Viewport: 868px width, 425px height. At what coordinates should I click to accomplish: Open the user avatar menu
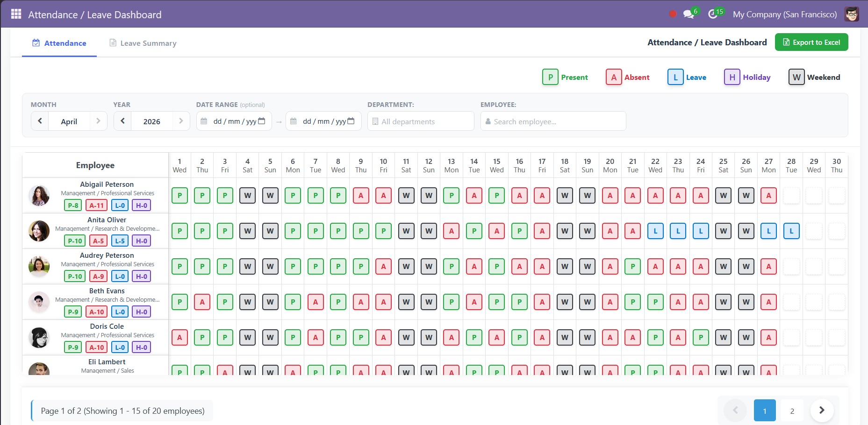(x=852, y=14)
